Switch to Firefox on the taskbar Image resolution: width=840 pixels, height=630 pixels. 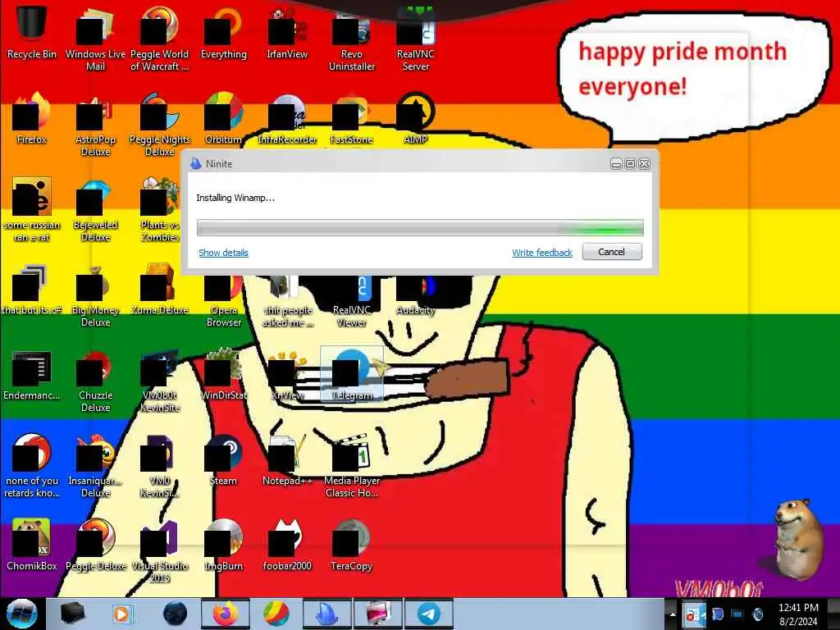pos(225,614)
